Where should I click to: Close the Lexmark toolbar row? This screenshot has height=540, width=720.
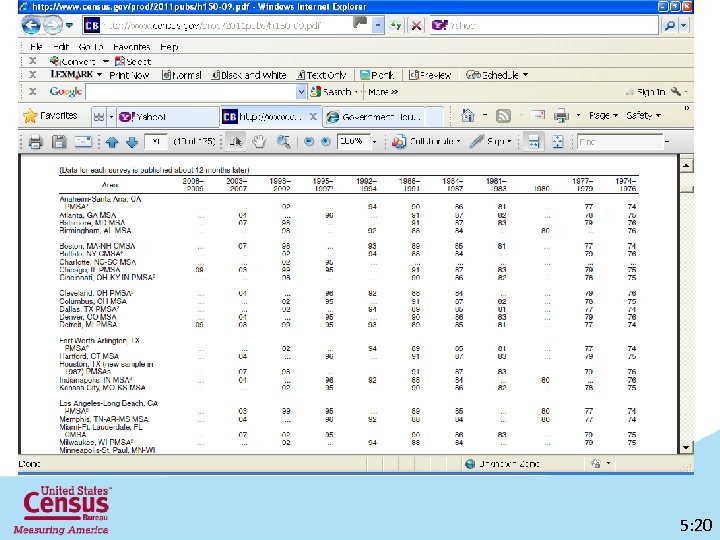(32, 74)
